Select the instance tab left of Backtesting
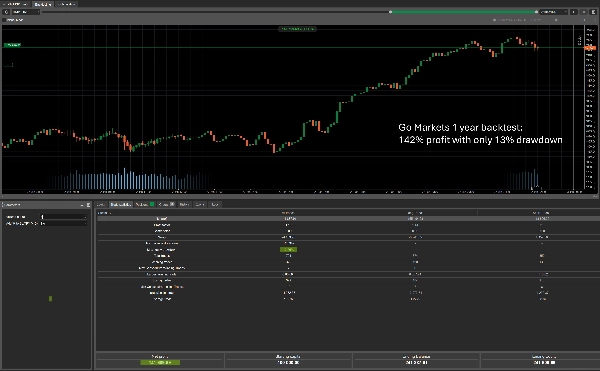 tap(15, 4)
